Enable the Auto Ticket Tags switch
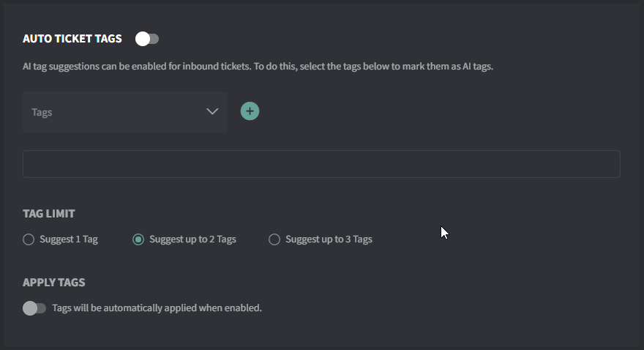Screen dimensions: 644x350 click(147, 39)
